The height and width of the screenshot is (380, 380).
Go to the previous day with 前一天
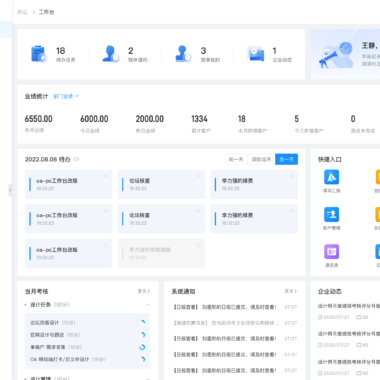pos(236,159)
